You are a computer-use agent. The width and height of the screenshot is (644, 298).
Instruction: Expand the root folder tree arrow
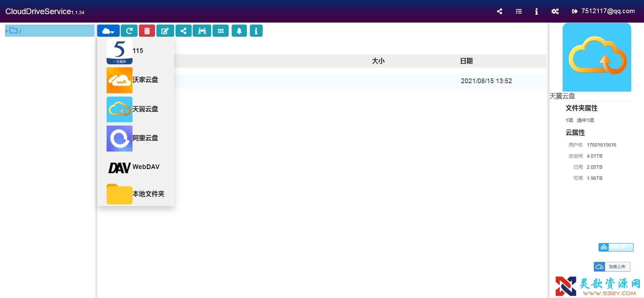pos(6,31)
